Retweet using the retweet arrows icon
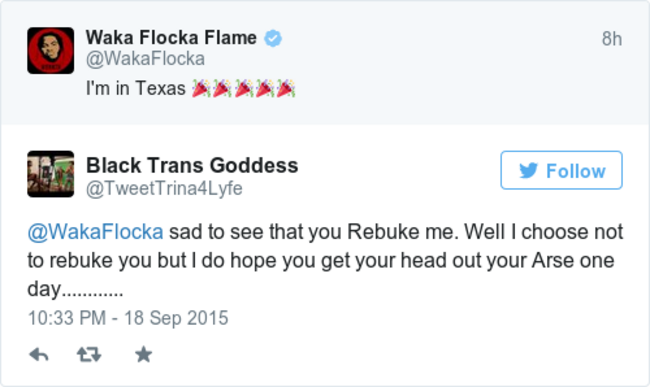Screen dimensions: 650x387 (x=89, y=355)
